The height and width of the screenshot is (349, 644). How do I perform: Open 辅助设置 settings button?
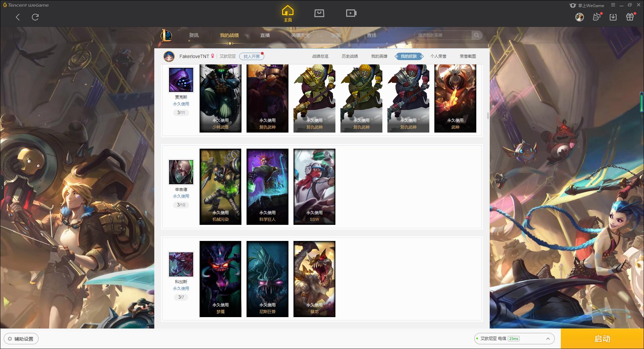21,339
